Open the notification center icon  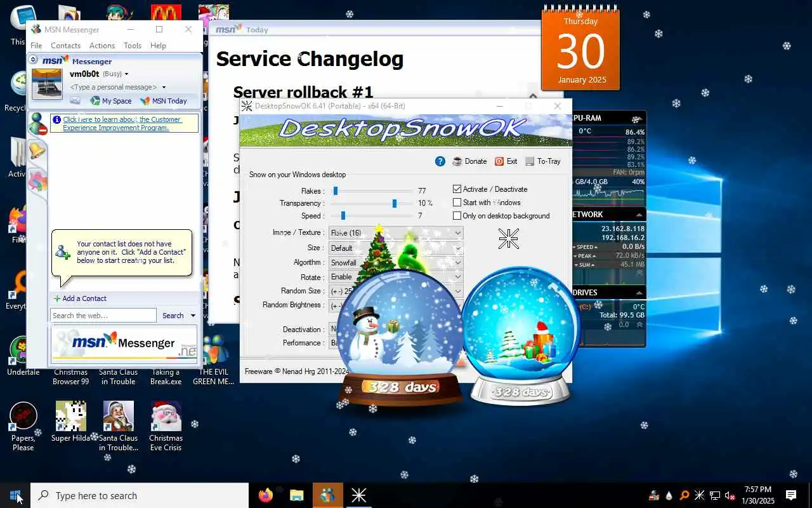point(791,495)
